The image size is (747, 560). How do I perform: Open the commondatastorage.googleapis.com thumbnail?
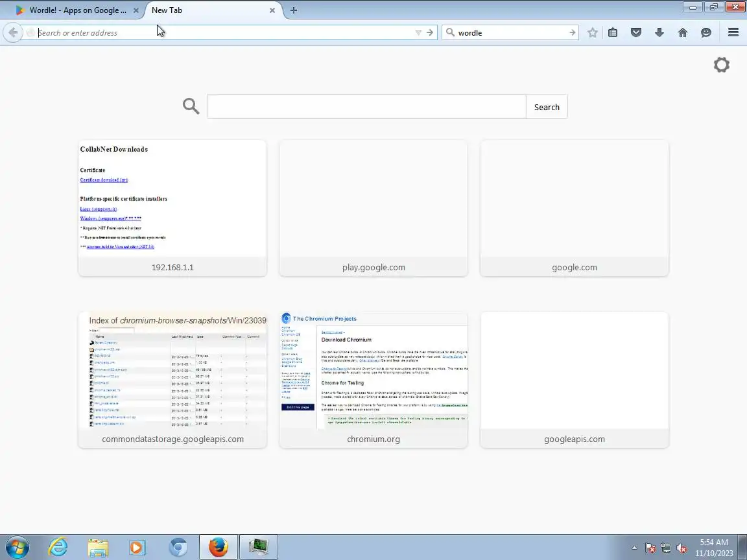pyautogui.click(x=172, y=380)
